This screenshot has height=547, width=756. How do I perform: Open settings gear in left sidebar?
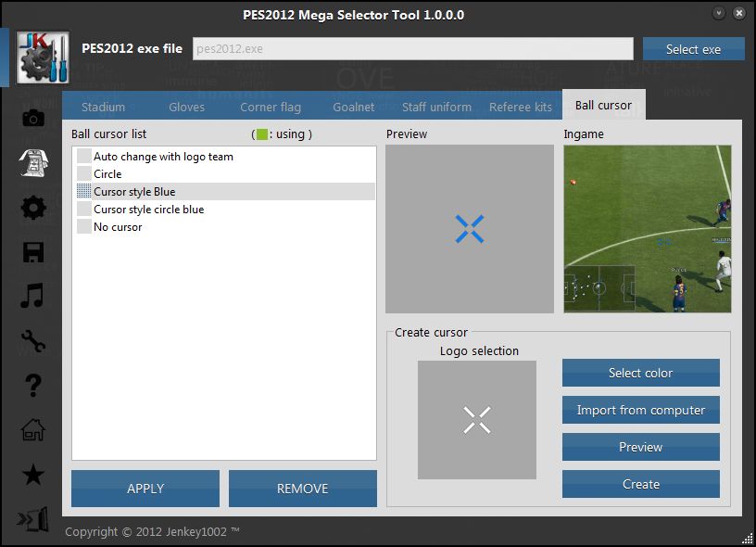[x=33, y=208]
